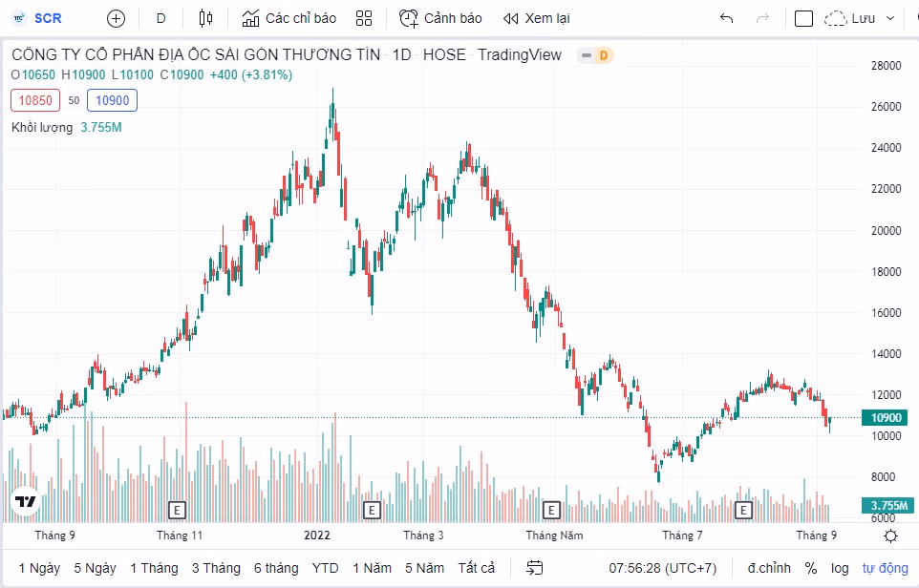Click the TradingView logo on chart
This screenshot has height=588, width=919.
(x=25, y=501)
